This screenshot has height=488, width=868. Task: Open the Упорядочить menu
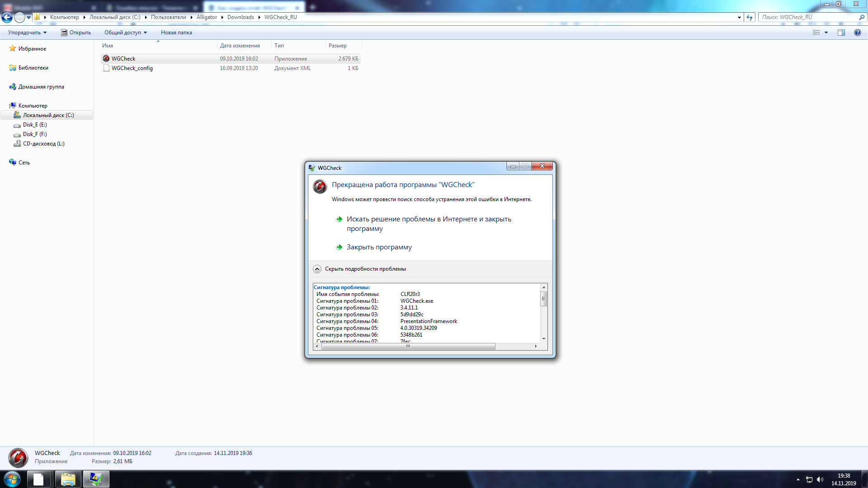click(27, 33)
